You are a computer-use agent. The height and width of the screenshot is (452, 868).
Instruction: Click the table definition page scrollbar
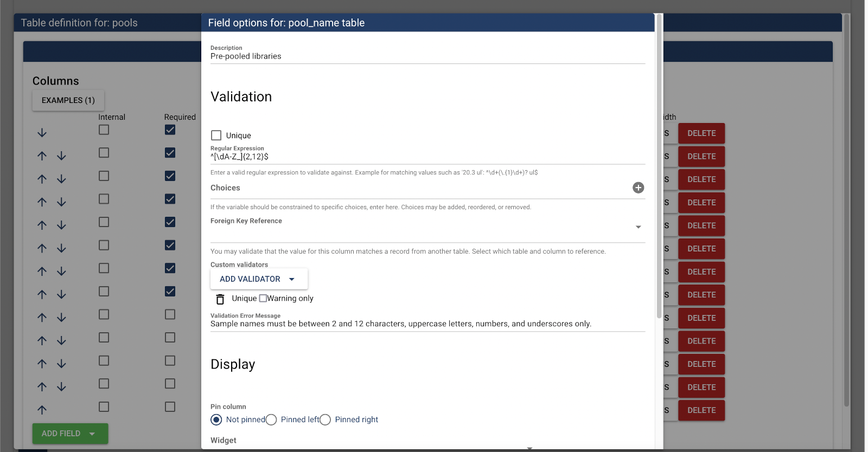846,210
